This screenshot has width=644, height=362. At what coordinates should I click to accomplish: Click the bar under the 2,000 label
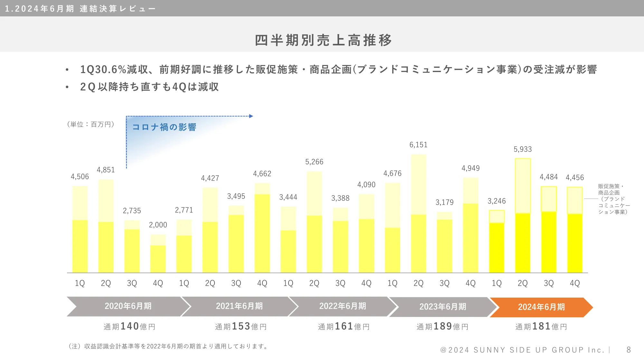(158, 254)
